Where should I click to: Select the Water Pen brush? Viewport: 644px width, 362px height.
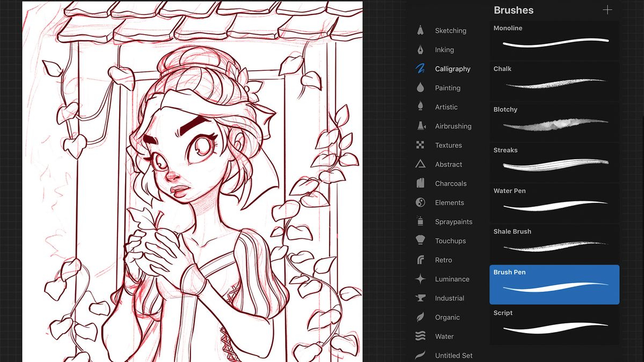click(554, 203)
